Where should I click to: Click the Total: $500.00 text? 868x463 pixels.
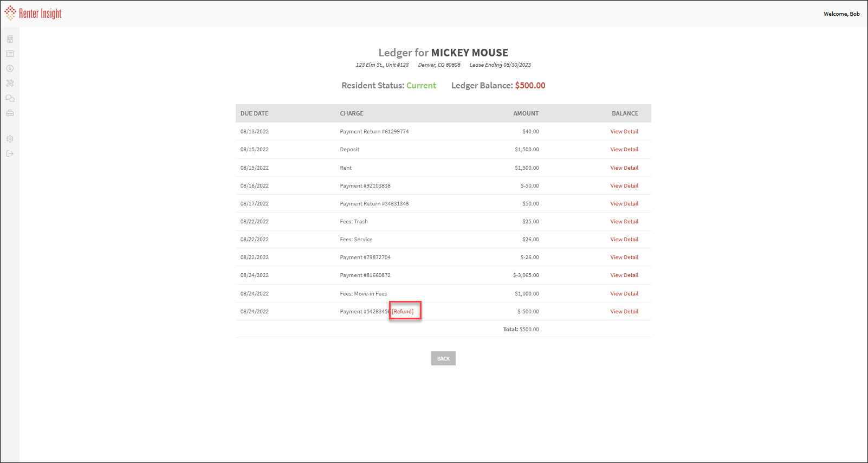tap(521, 329)
